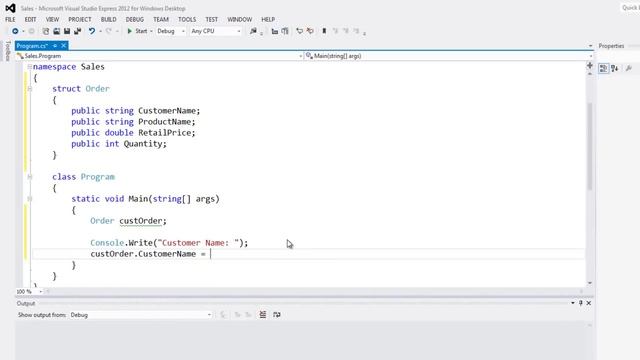Screen dimensions: 640x360
Task: Toggle auto hide pin on Output panel
Action: tap(581, 303)
